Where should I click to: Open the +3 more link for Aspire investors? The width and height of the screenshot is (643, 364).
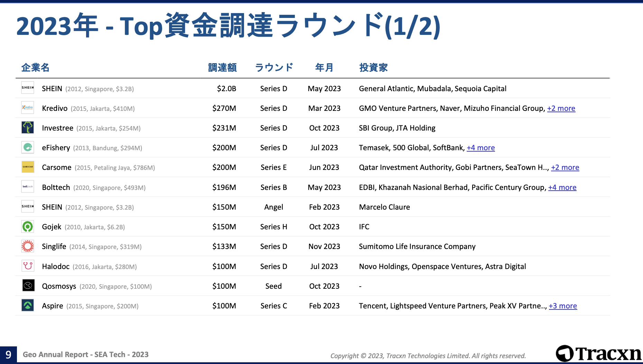pyautogui.click(x=563, y=306)
